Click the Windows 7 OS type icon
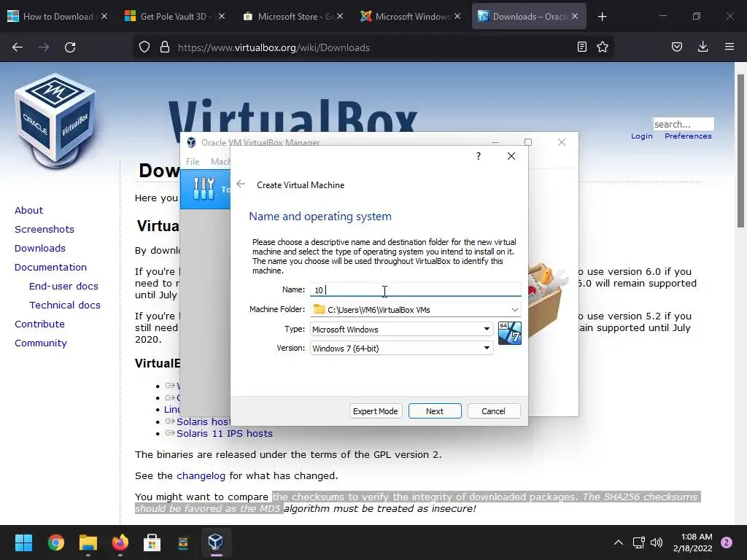Viewport: 747px width, 560px height. (509, 332)
